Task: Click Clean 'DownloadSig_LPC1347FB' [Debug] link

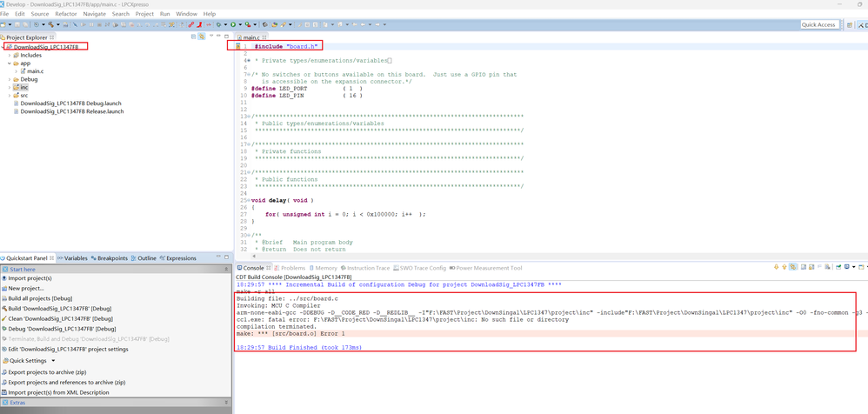Action: 57,319
